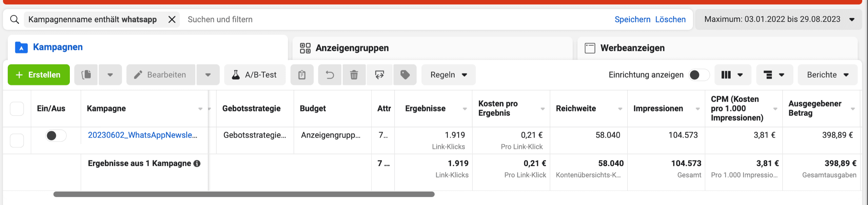Toggle the WhatsAppNewsletter campaign on/off switch
The height and width of the screenshot is (205, 868).
coord(56,136)
